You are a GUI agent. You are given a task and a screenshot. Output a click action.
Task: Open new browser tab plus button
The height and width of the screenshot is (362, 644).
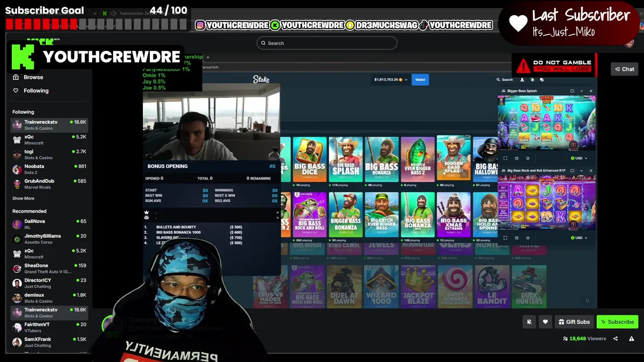coord(207,57)
